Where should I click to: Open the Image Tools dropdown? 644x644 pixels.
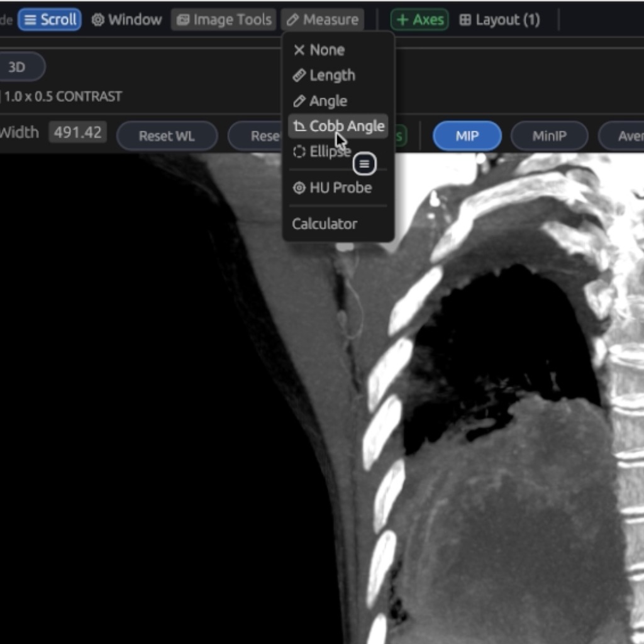point(224,19)
